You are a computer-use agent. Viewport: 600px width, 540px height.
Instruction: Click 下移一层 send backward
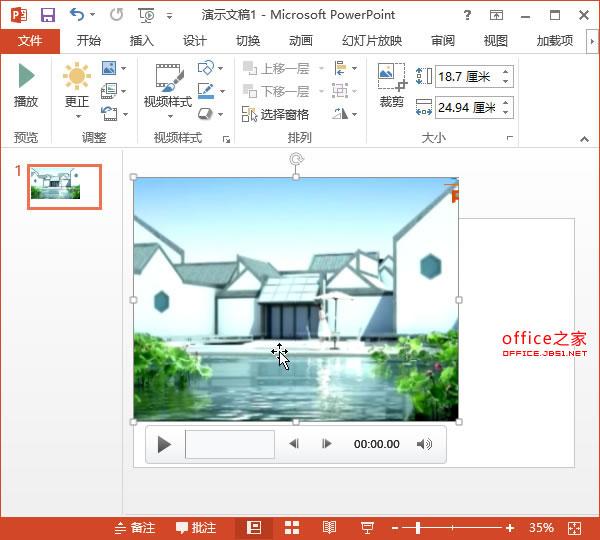(276, 91)
